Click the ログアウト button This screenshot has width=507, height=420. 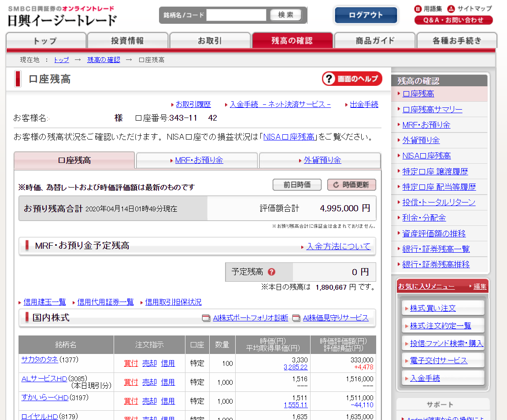pyautogui.click(x=366, y=15)
